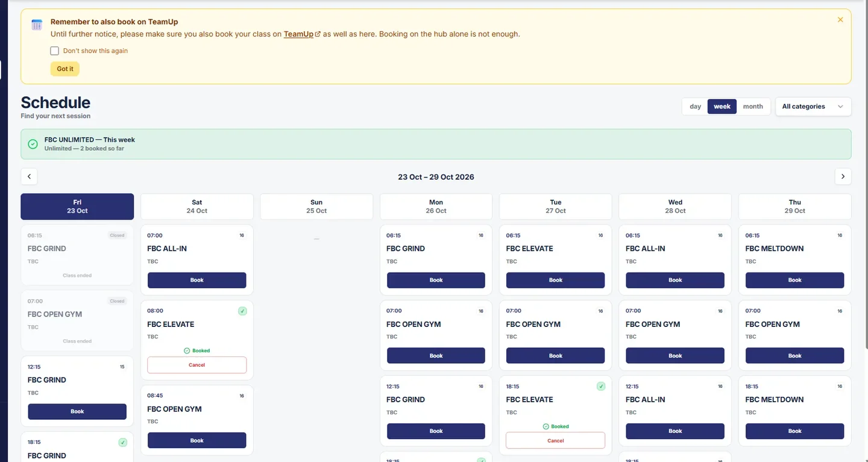Go to previous week with left arrow
Screen dimensions: 868x462
pyautogui.click(x=29, y=177)
